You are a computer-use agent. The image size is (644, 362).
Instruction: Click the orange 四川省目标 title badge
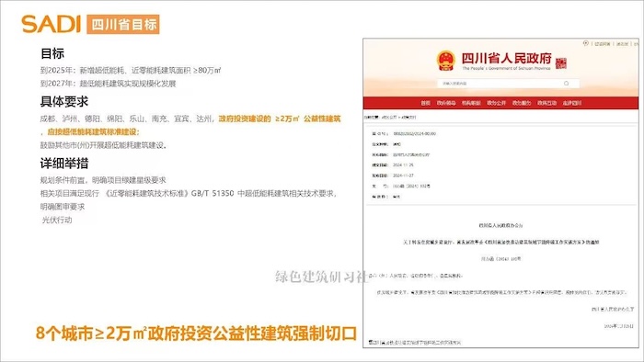click(123, 24)
